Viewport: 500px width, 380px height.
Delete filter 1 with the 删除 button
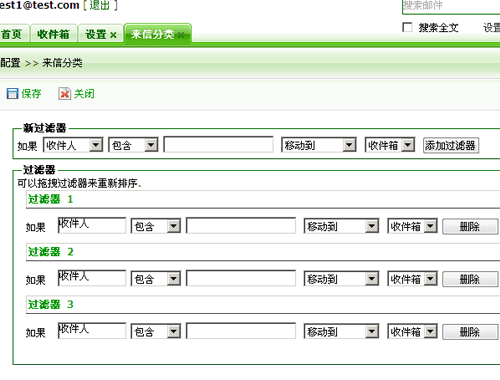470,227
